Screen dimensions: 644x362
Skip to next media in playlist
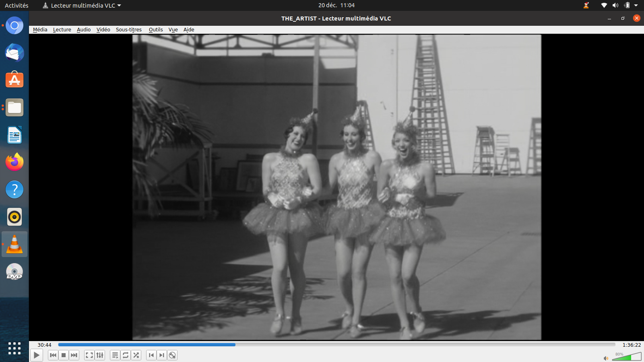[x=74, y=355]
